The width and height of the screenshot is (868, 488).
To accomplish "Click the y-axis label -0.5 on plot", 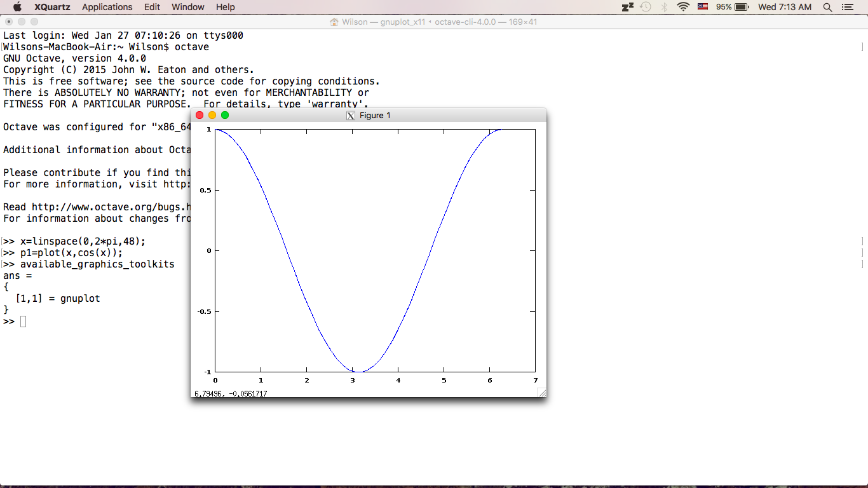I will (204, 311).
